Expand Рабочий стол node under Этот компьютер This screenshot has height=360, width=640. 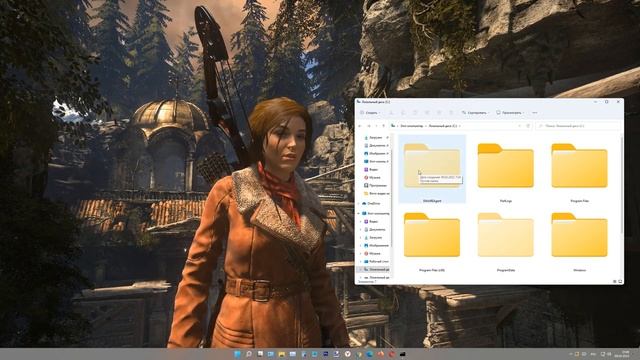click(x=361, y=261)
